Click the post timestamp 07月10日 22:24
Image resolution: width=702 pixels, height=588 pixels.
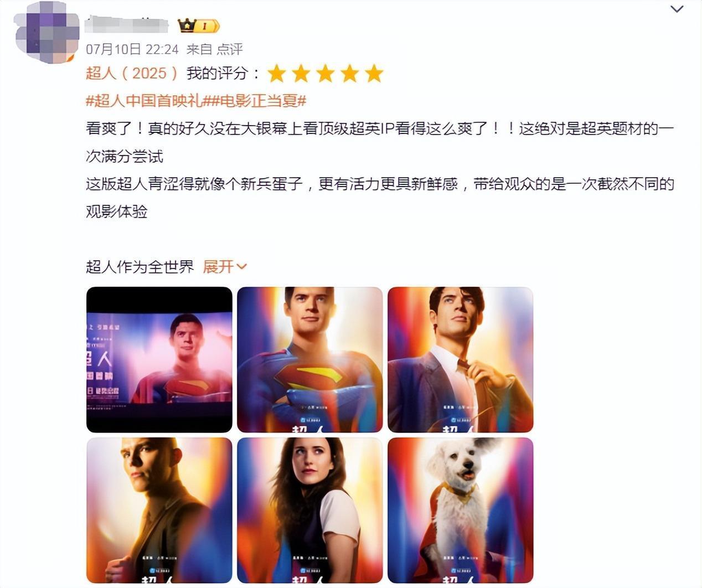pyautogui.click(x=132, y=49)
